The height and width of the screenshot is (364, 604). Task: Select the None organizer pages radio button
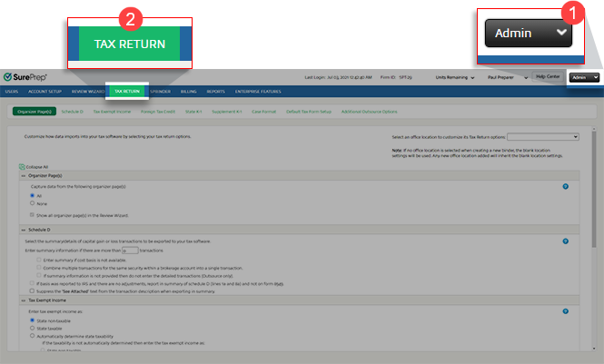point(33,203)
